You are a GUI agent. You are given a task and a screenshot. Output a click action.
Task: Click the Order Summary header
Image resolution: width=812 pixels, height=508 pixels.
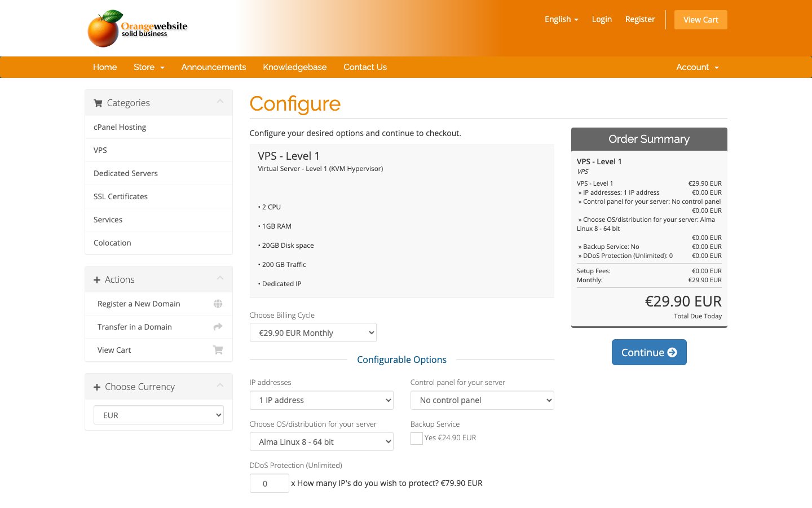pos(649,139)
